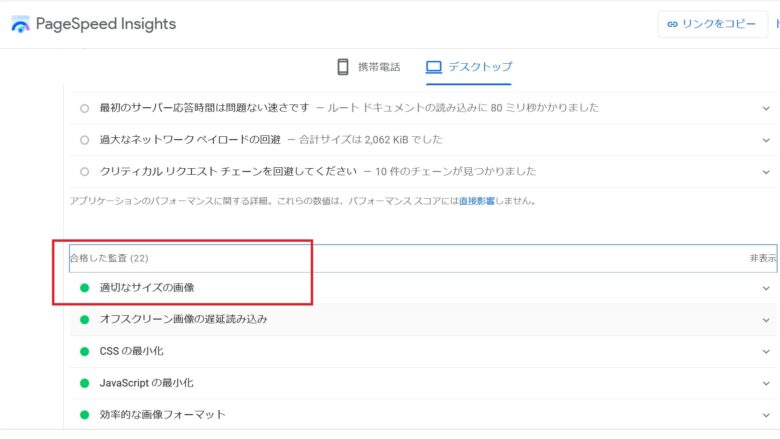Expand the JavaScript の最小化 row chevron

click(765, 383)
